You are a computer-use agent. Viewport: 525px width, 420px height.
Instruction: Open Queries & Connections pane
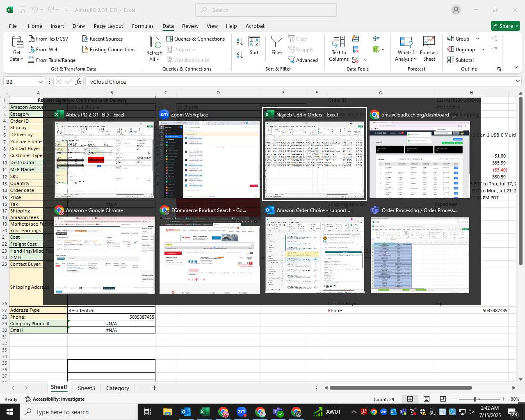point(196,39)
